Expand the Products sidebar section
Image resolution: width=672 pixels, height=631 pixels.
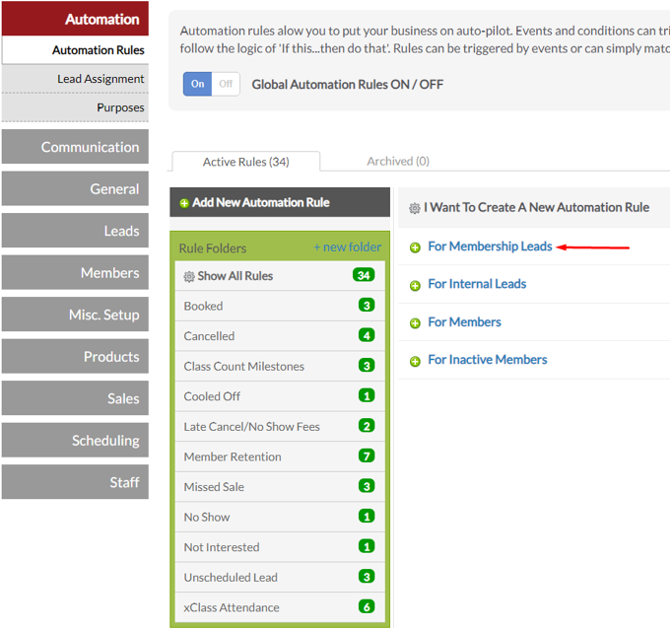(x=76, y=357)
